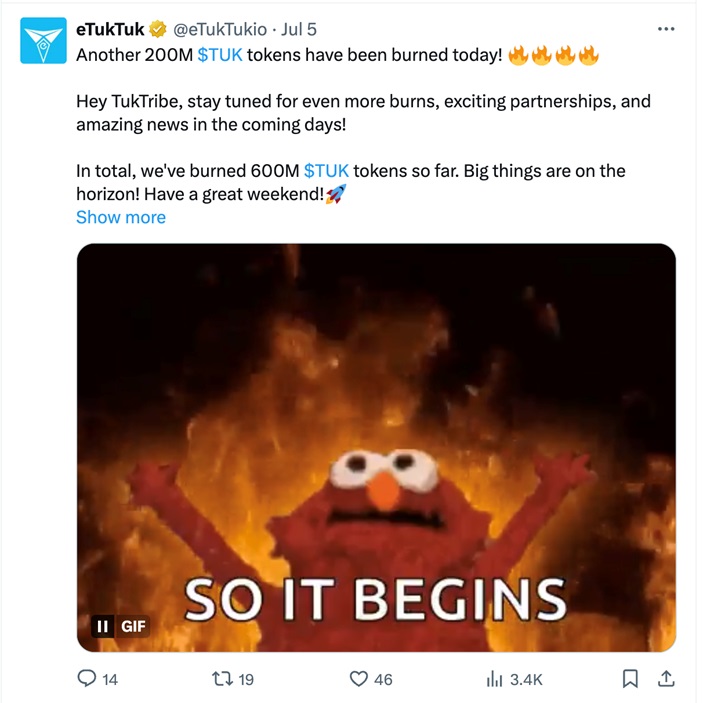The width and height of the screenshot is (703, 703).
Task: Click the gold verified badge
Action: click(x=158, y=29)
